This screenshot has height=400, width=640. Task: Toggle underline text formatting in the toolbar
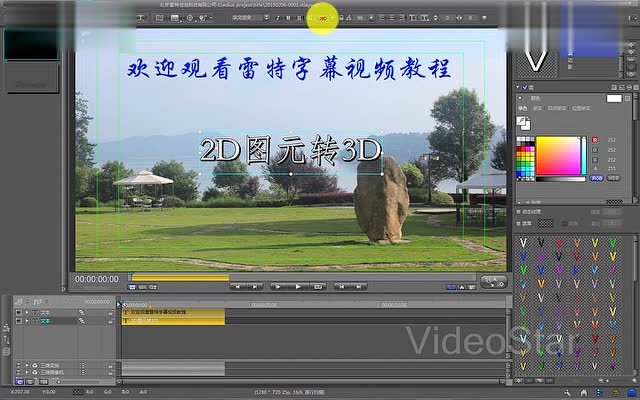[299, 18]
